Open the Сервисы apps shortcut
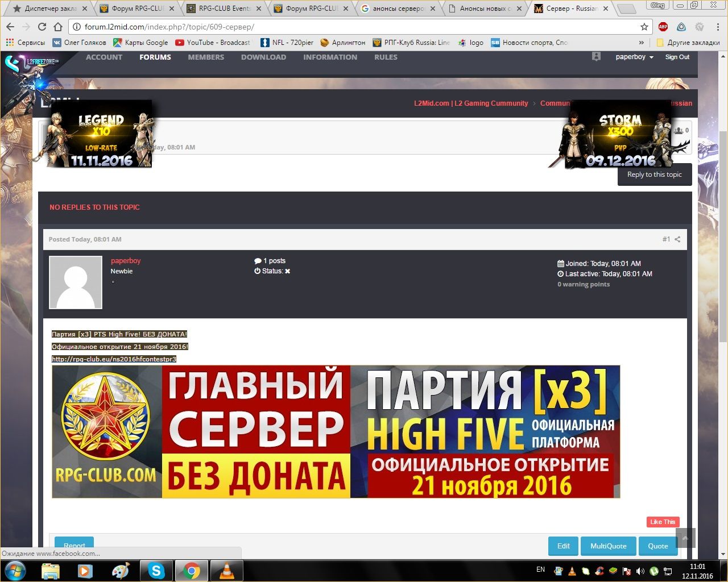 pos(25,43)
